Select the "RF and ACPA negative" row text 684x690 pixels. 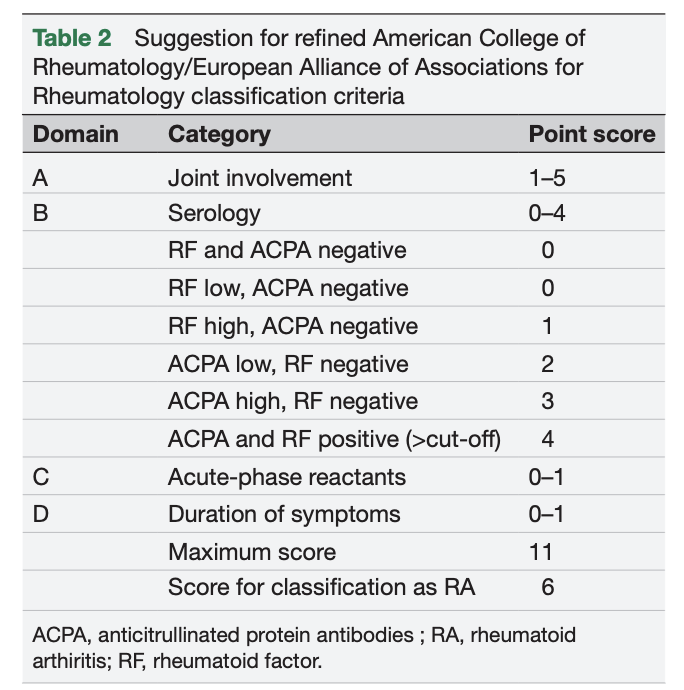tap(287, 250)
